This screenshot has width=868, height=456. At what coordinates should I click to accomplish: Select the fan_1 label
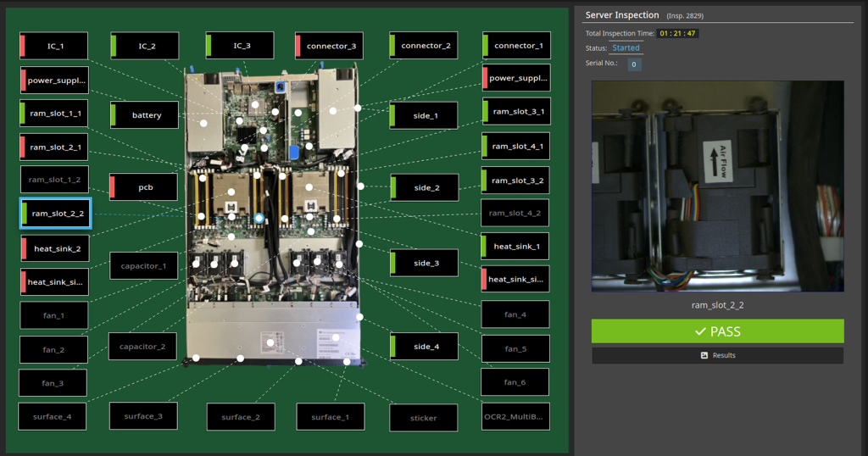[x=53, y=315]
